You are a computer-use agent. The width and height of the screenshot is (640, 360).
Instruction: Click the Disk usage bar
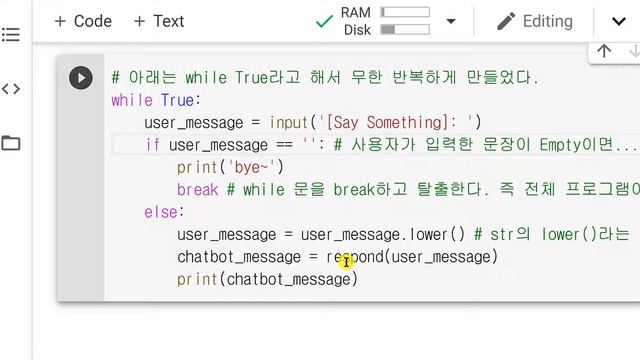405,29
